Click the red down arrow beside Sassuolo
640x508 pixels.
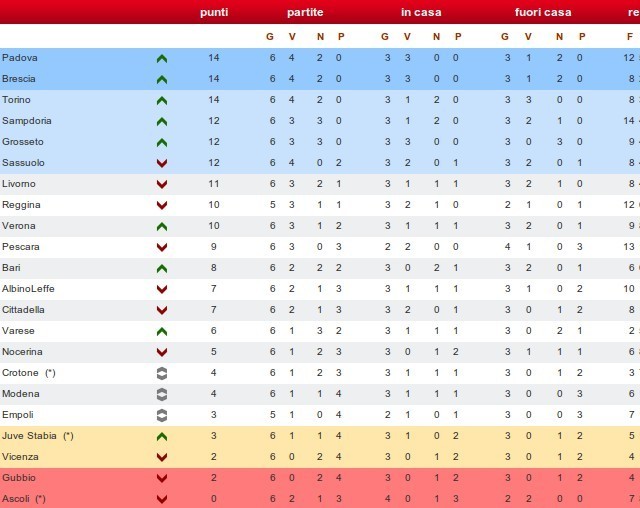coord(162,163)
